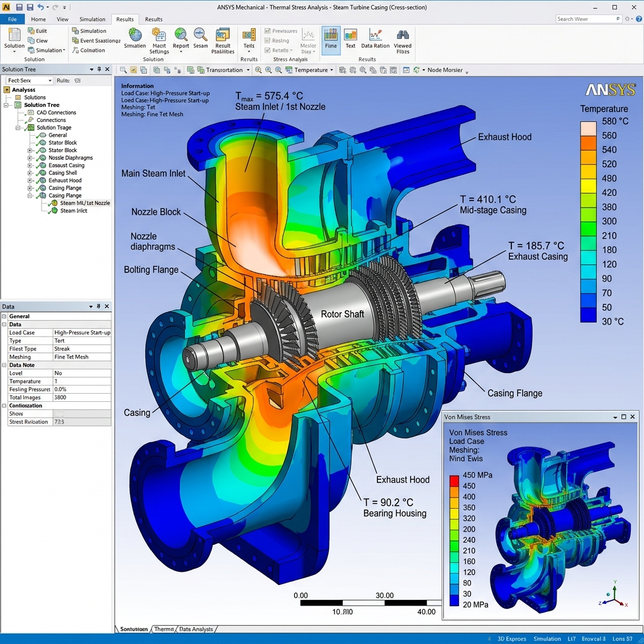This screenshot has width=644, height=644.
Task: Open Data Ration chart tool
Action: (x=375, y=38)
